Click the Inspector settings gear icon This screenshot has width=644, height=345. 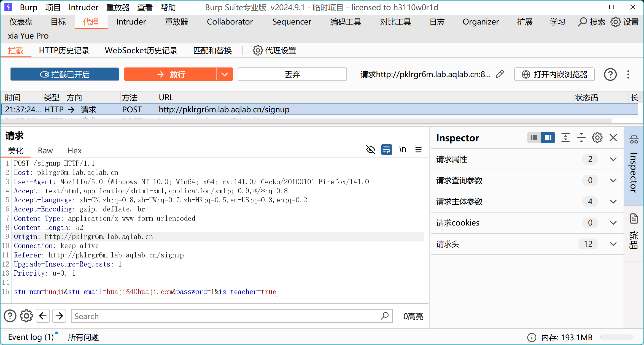(x=597, y=138)
